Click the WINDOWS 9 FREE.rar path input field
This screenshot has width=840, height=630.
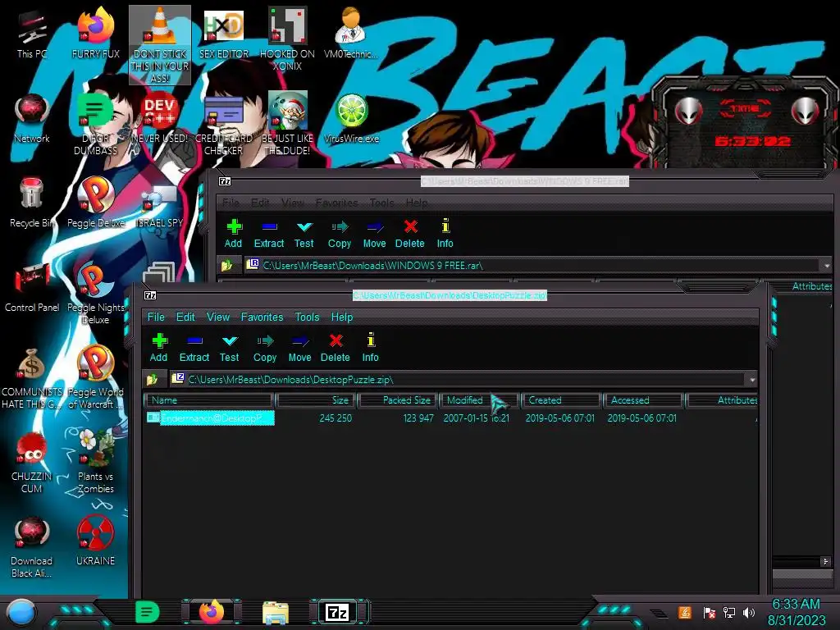(533, 266)
